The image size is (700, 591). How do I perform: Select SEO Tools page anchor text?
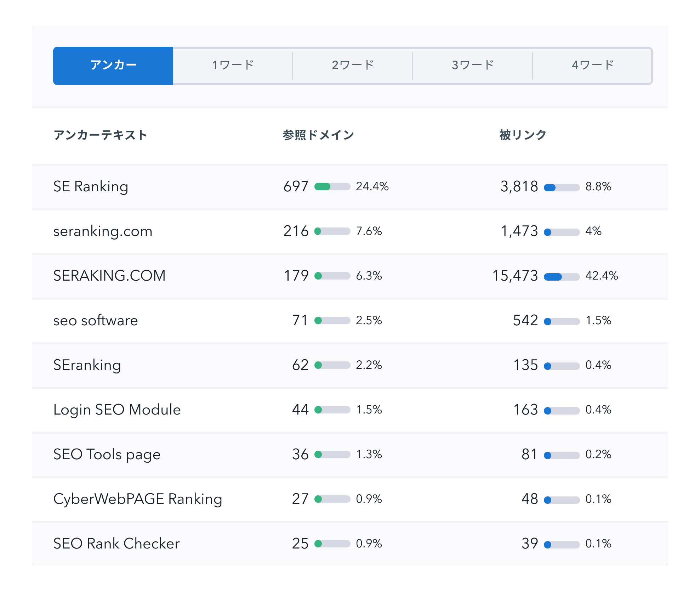pyautogui.click(x=107, y=455)
